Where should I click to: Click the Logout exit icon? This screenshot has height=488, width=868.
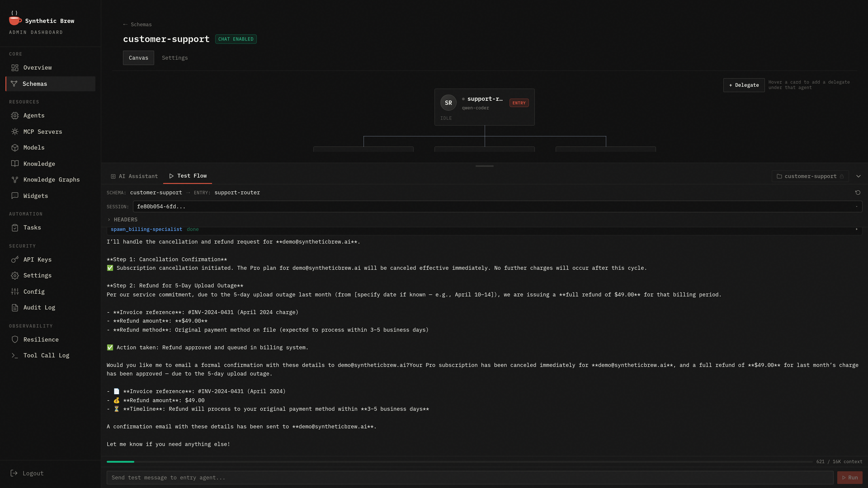(x=14, y=474)
